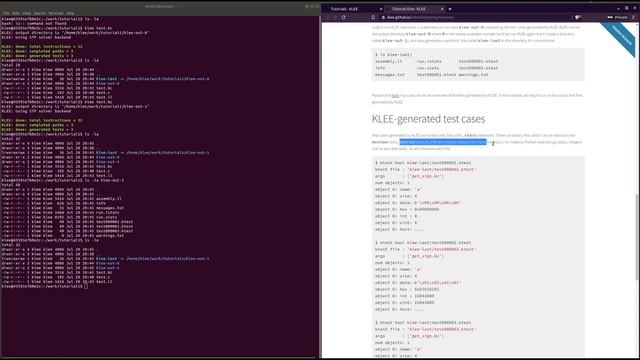The width and height of the screenshot is (640, 360).
Task: Click 'messages.txt' in the terminal listing
Action: (110, 208)
